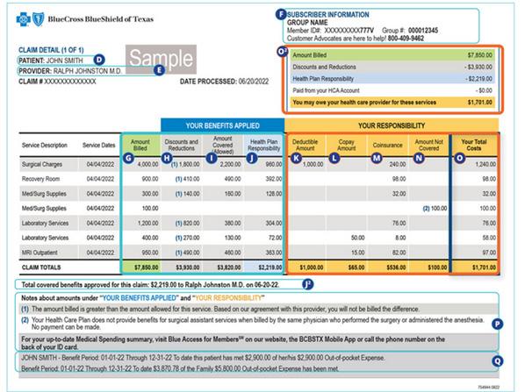This screenshot has width=532, height=392.
Task: Select the 'MRI Outpatient' service row label
Action: coord(40,253)
